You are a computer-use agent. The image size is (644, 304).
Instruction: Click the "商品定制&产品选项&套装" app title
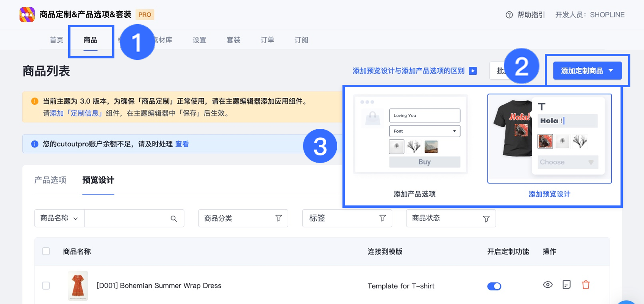tap(86, 15)
